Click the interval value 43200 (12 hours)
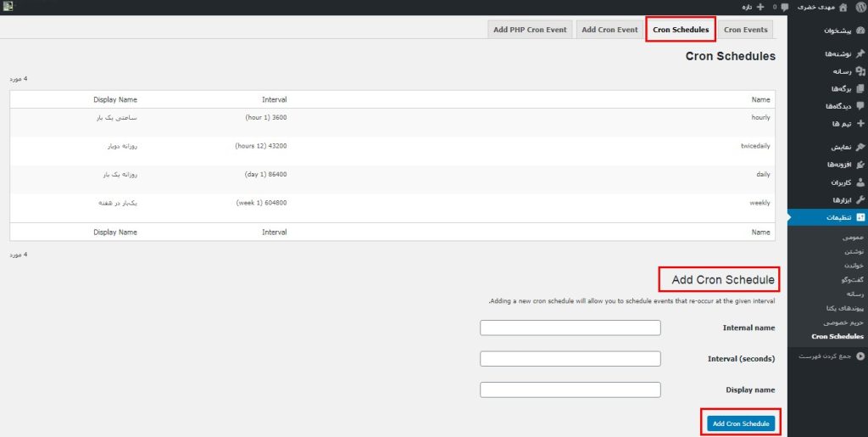The image size is (868, 437). point(261,146)
